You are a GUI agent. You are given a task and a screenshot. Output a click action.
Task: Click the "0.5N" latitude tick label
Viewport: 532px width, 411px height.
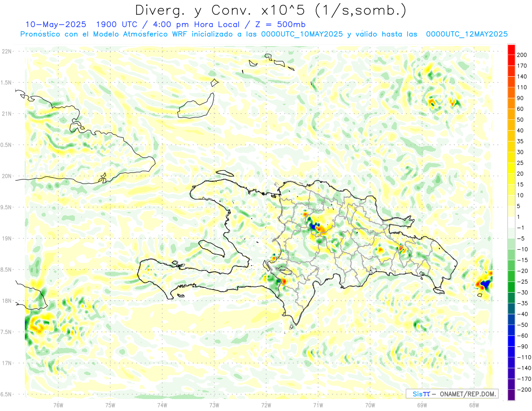7,145
